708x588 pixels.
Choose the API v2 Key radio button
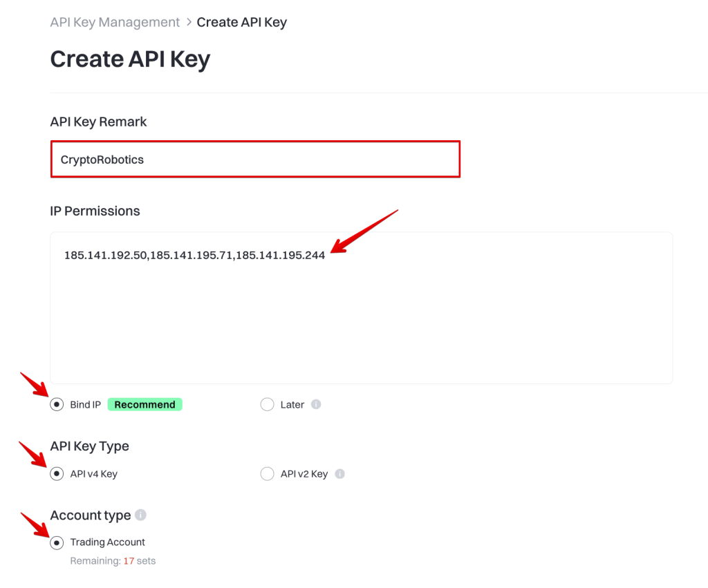click(x=267, y=474)
